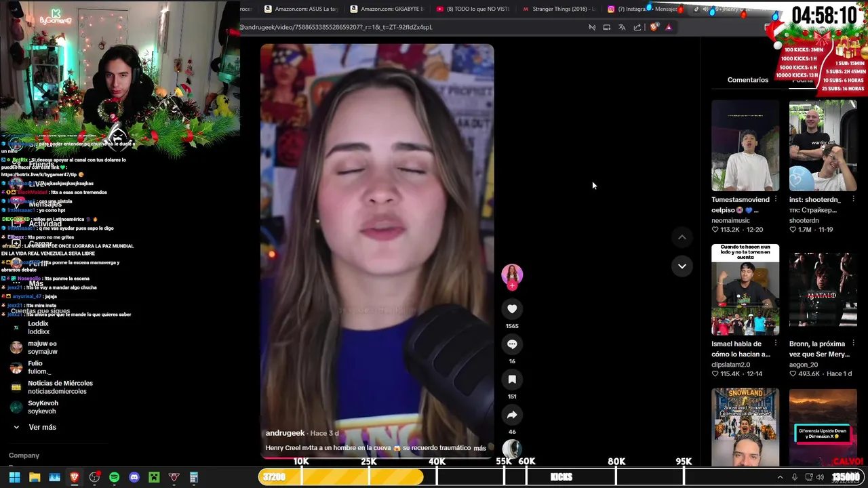The width and height of the screenshot is (868, 488).
Task: Open Spotify from the taskbar
Action: pos(114,477)
